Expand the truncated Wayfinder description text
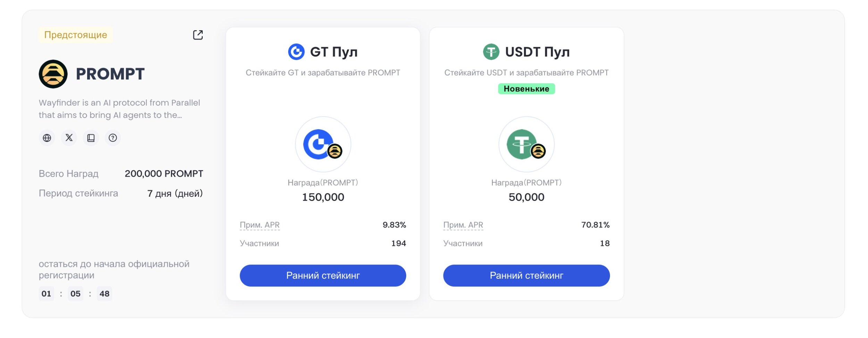This screenshot has width=868, height=338. [x=119, y=109]
